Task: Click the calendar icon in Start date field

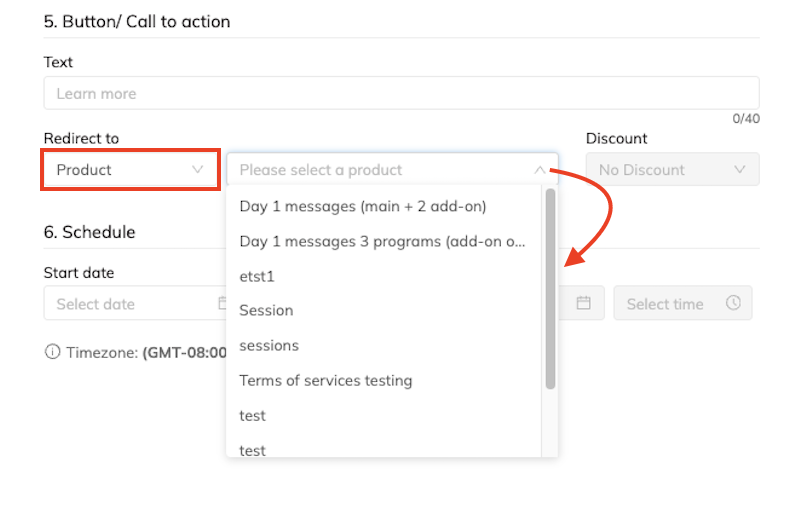Action: pyautogui.click(x=222, y=303)
